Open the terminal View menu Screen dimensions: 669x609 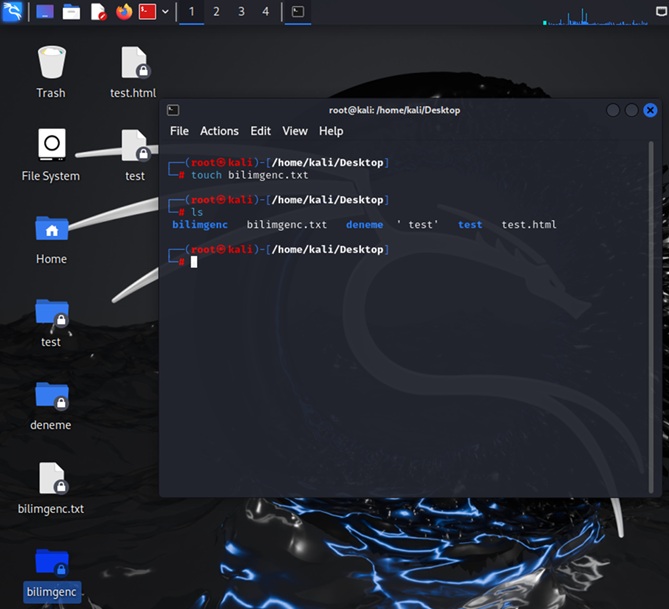click(x=295, y=131)
